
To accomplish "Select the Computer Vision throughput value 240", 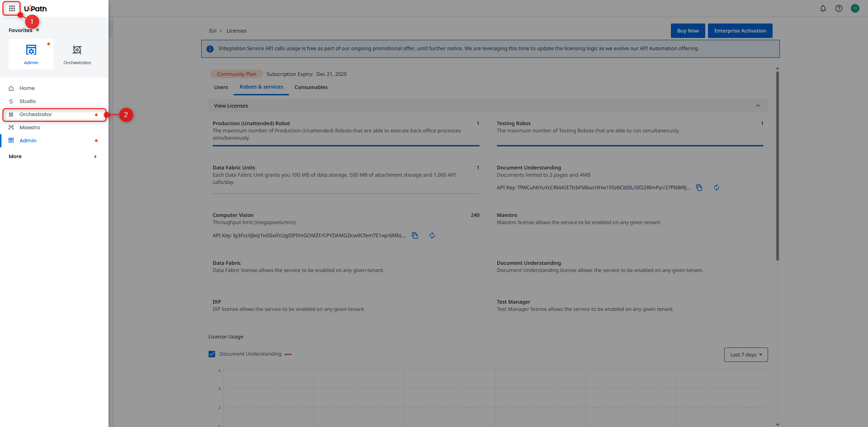I will (475, 215).
